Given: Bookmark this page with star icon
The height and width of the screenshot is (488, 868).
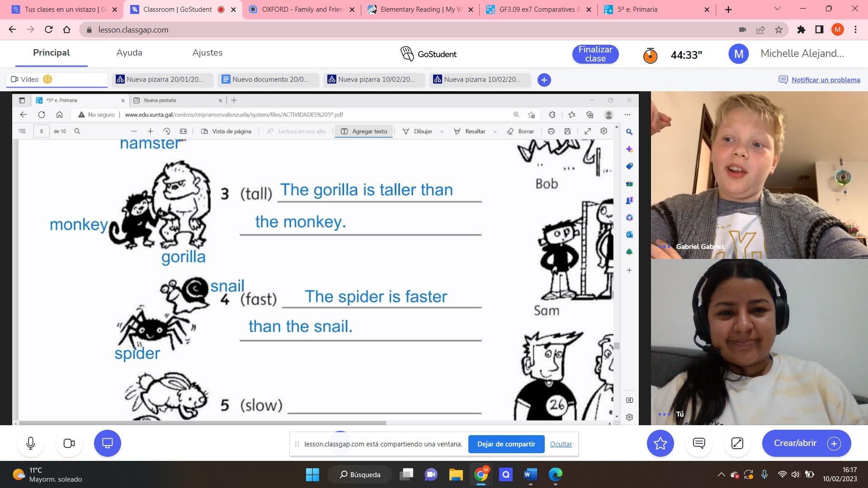Looking at the screenshot, I should click(x=778, y=30).
